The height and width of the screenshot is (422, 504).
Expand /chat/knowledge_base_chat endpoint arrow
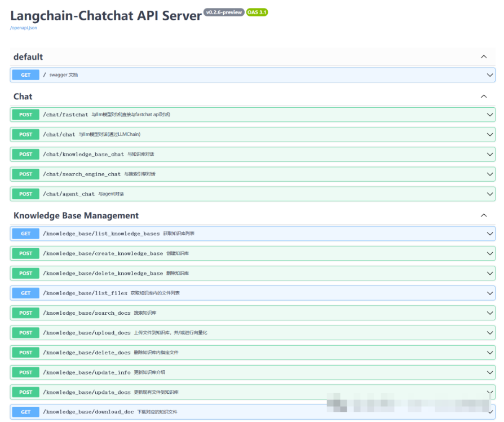[490, 155]
